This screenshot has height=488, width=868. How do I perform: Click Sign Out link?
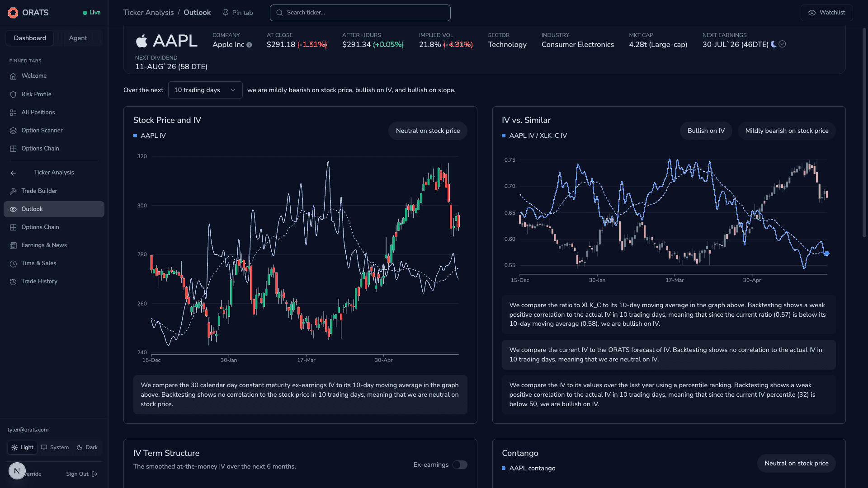point(82,474)
